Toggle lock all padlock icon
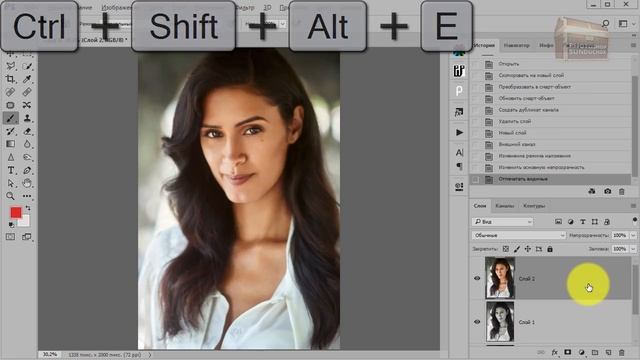The image size is (640, 360). (x=550, y=249)
